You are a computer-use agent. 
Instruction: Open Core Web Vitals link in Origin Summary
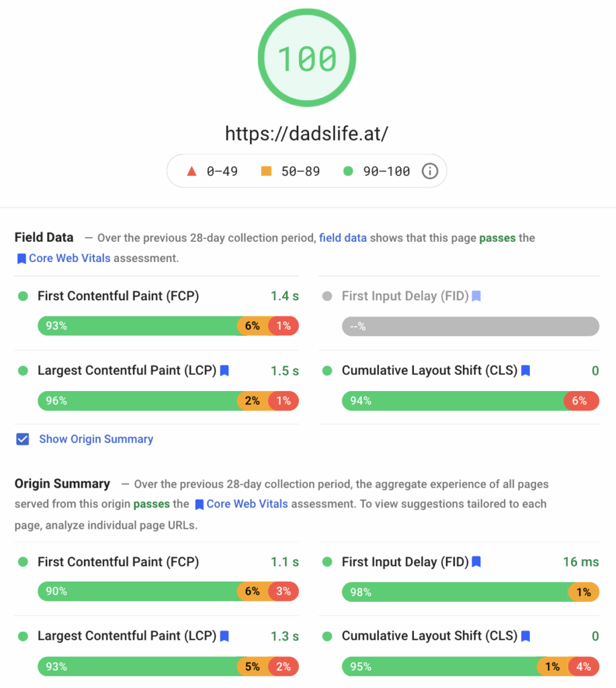247,504
